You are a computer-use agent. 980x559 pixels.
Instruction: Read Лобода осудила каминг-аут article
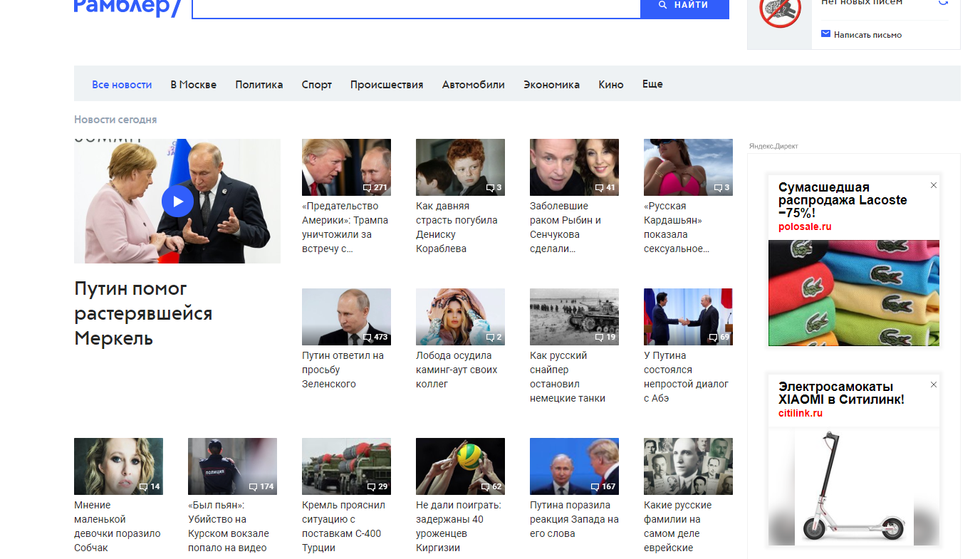pyautogui.click(x=457, y=370)
